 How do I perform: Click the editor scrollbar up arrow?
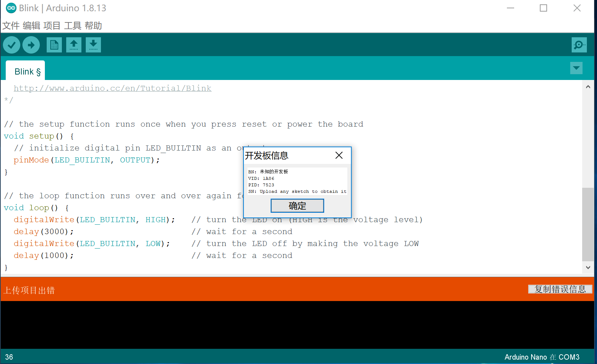tap(588, 87)
